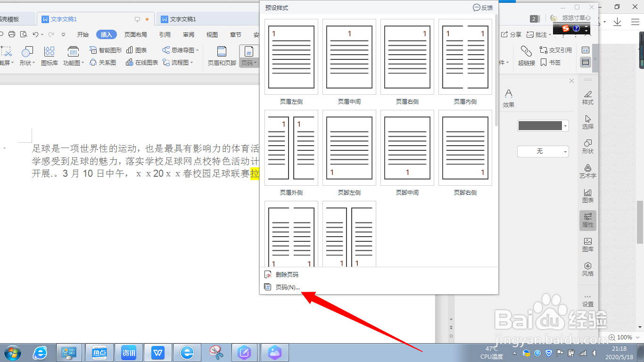Select the 页脚中间 footer center preset
The image size is (644, 362).
[407, 148]
